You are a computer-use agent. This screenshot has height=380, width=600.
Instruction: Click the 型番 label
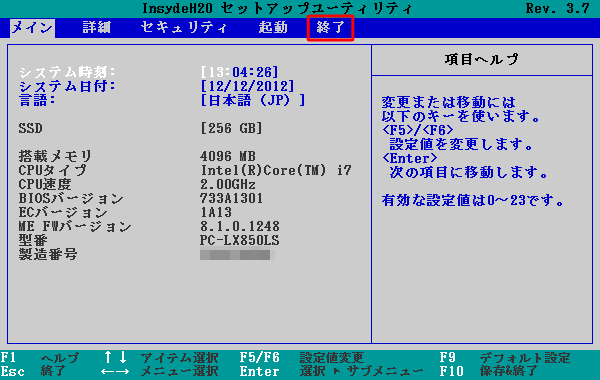click(x=33, y=240)
